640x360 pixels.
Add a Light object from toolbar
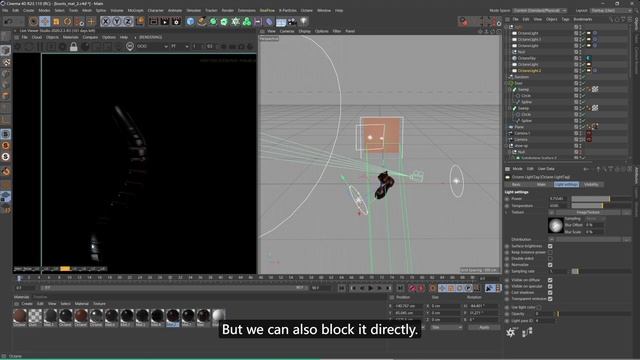[303, 21]
